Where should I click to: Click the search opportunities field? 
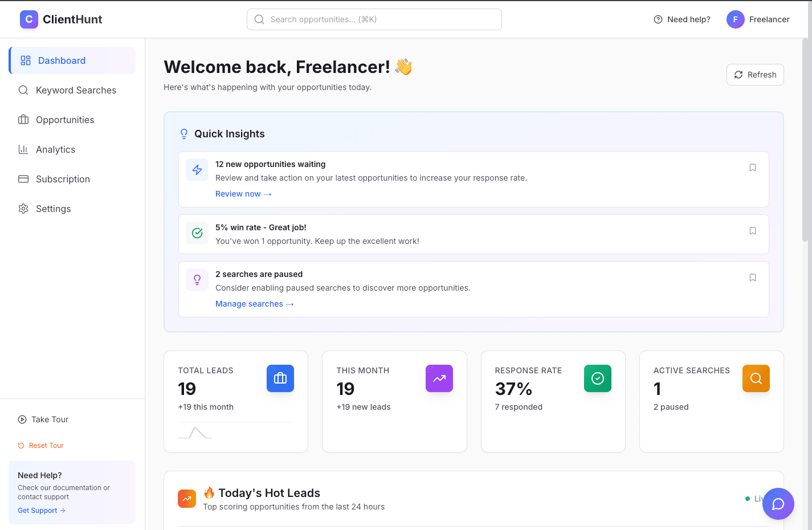pos(374,19)
